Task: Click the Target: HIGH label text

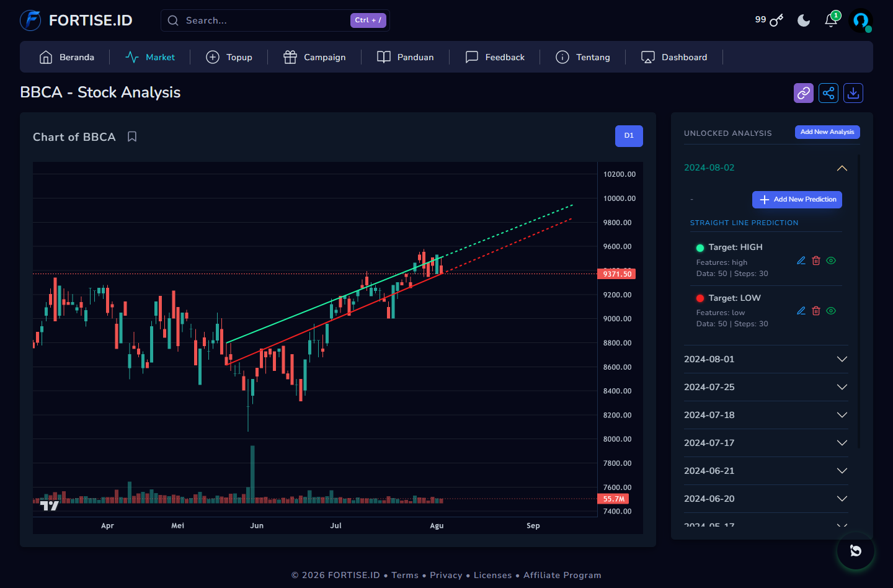Action: pyautogui.click(x=735, y=247)
